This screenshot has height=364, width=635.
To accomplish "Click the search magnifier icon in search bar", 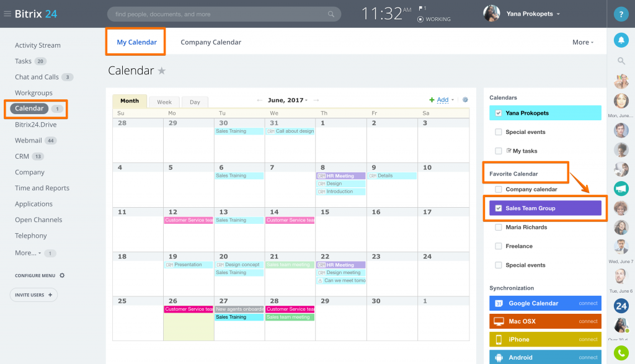I will 331,14.
